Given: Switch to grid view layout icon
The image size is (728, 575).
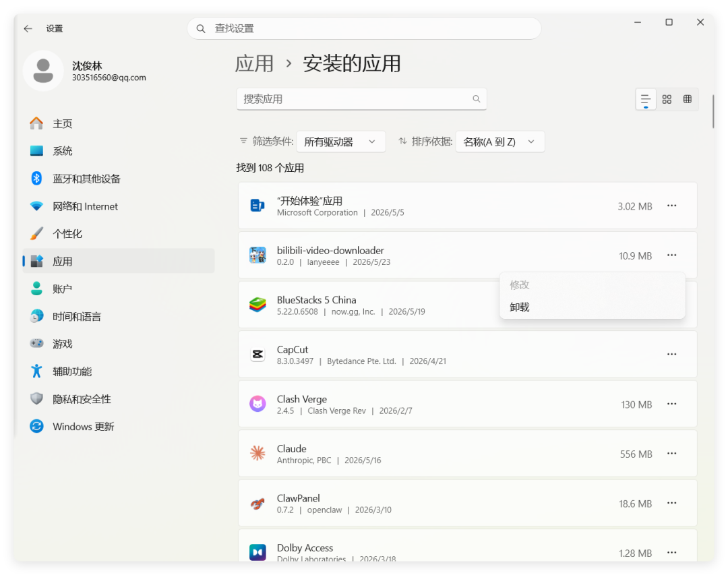Looking at the screenshot, I should (667, 99).
